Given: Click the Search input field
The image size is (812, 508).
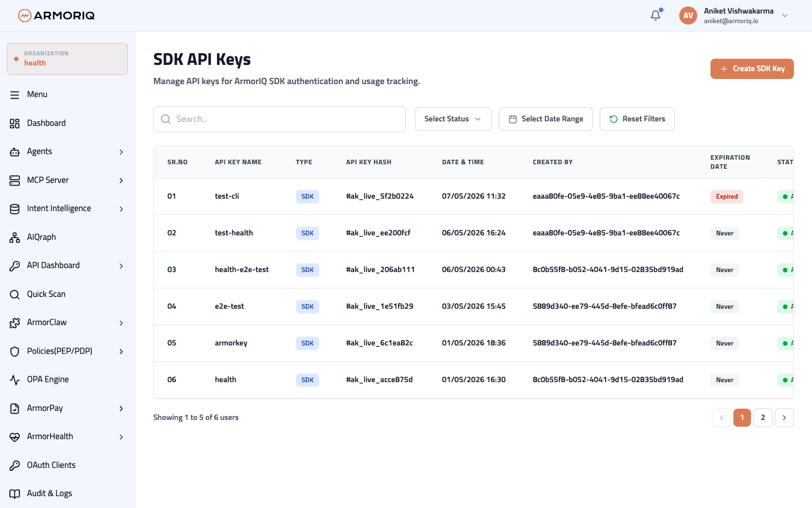Looking at the screenshot, I should point(280,119).
